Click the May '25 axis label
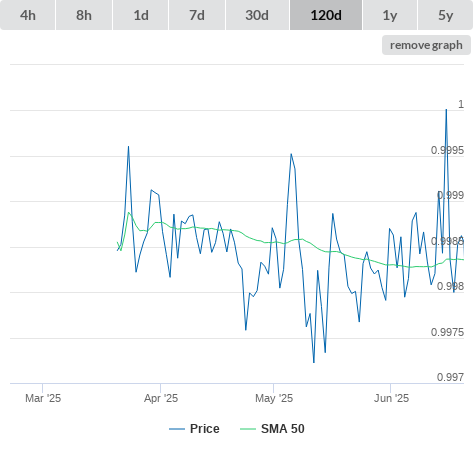Image resolution: width=474 pixels, height=455 pixels. pos(274,398)
